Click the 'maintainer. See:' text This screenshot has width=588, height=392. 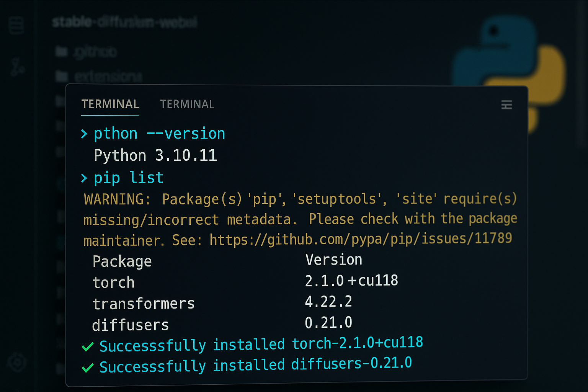point(143,240)
